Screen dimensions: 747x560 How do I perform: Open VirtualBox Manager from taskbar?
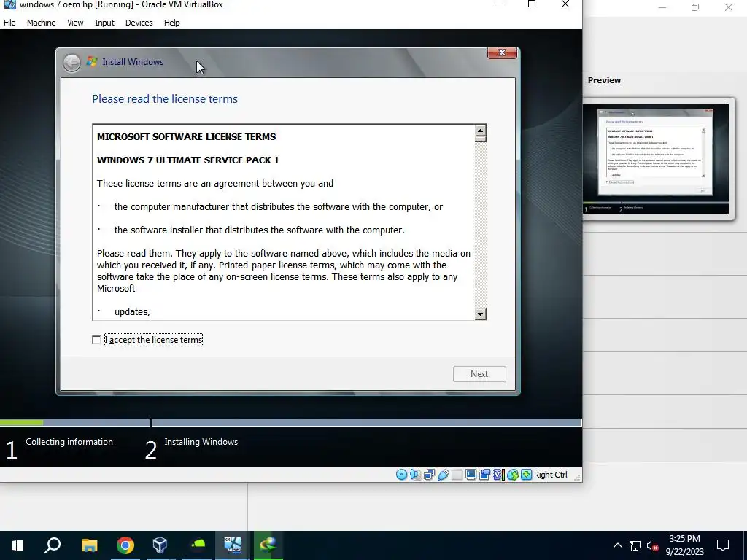click(160, 545)
